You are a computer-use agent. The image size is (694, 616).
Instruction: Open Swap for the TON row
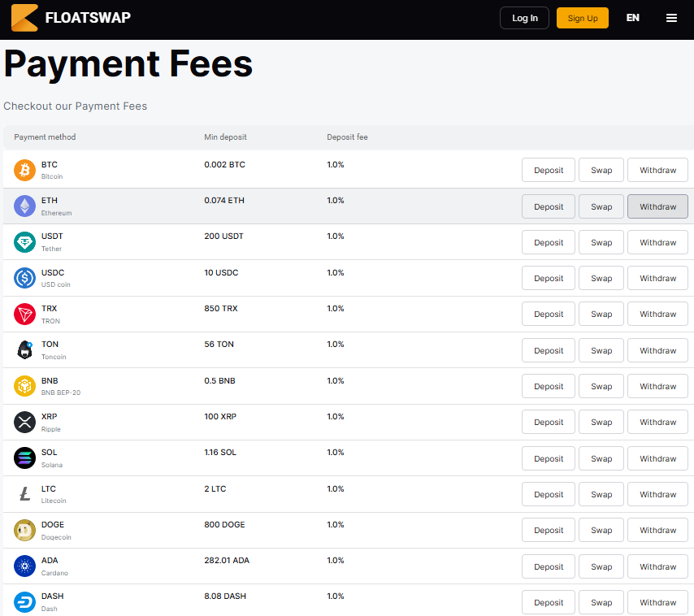(601, 350)
